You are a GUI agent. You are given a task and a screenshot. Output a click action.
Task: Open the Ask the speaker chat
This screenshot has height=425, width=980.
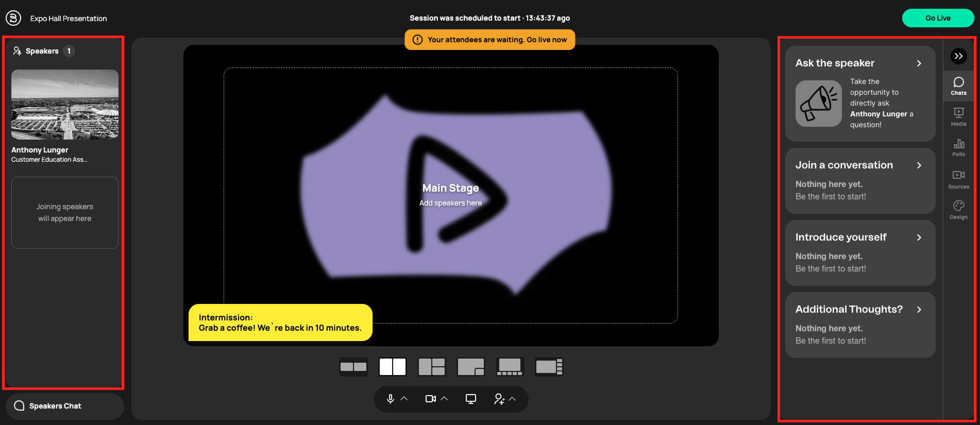pyautogui.click(x=859, y=63)
